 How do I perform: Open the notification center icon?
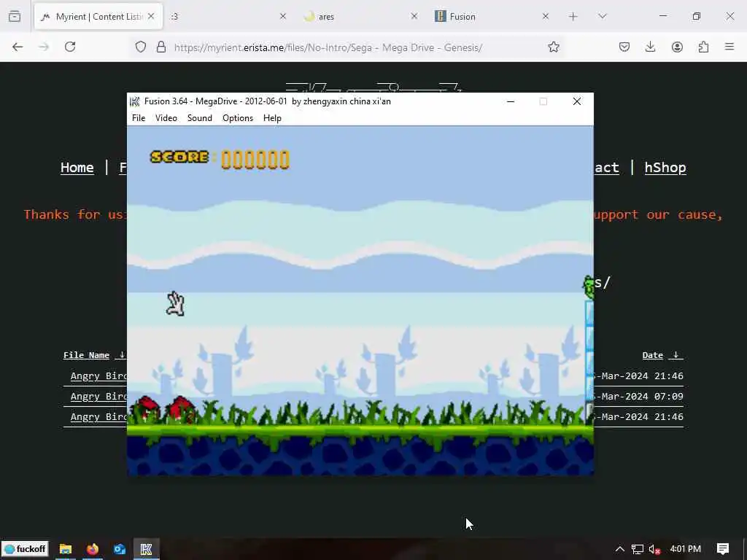click(723, 549)
